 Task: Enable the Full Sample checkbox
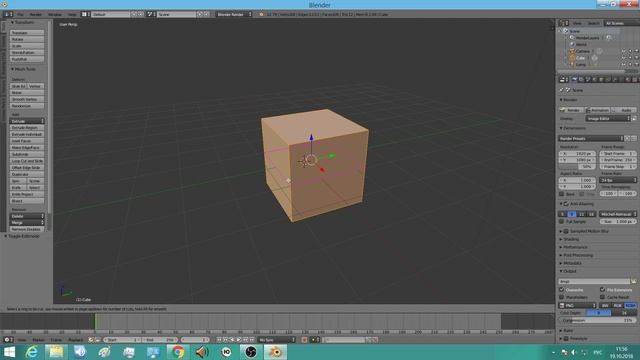(x=562, y=221)
